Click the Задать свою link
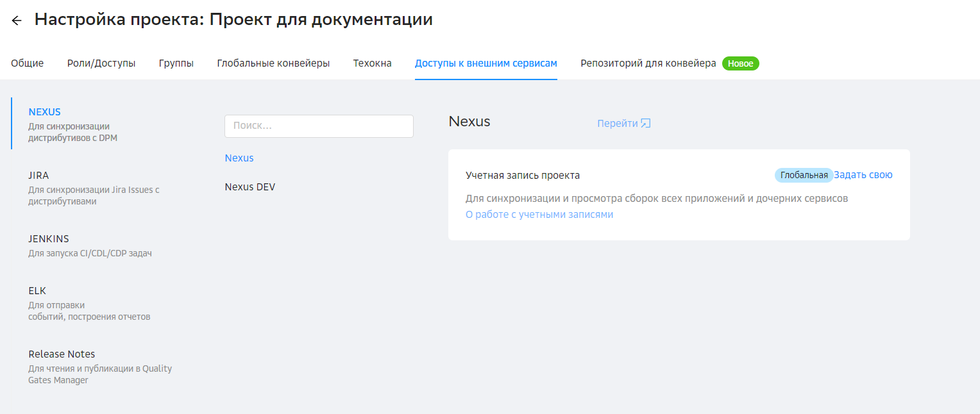Screen dimensions: 980x414 click(x=863, y=175)
